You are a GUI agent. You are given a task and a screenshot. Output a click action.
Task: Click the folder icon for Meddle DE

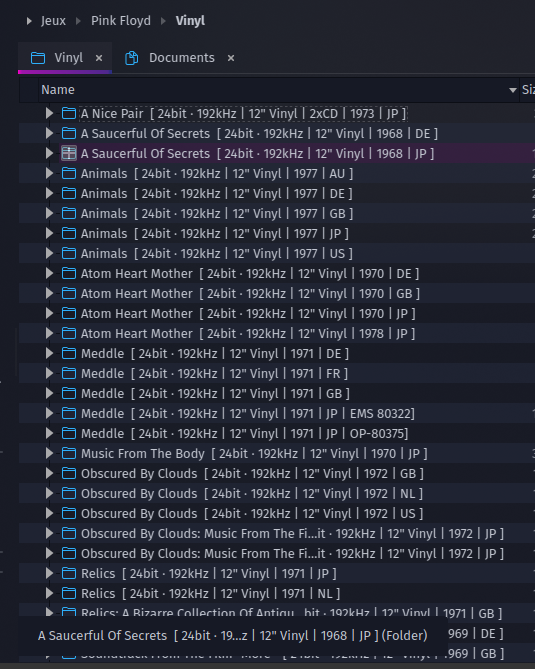point(69,353)
